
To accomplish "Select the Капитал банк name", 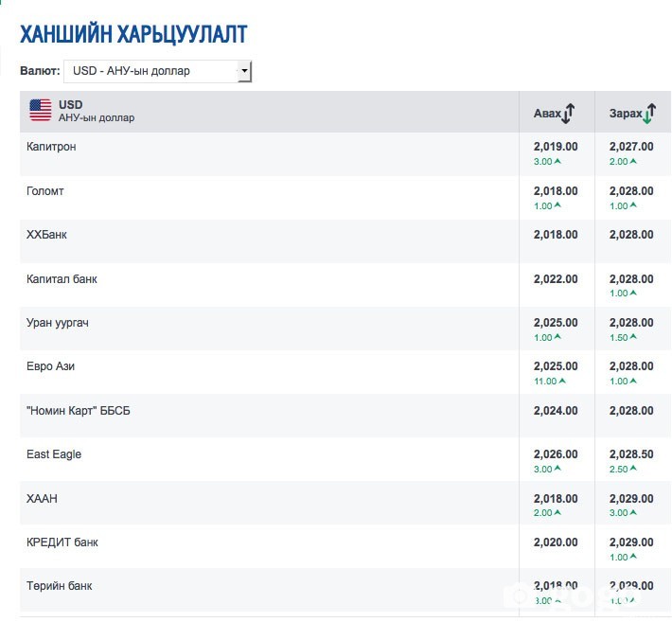I will pyautogui.click(x=62, y=279).
